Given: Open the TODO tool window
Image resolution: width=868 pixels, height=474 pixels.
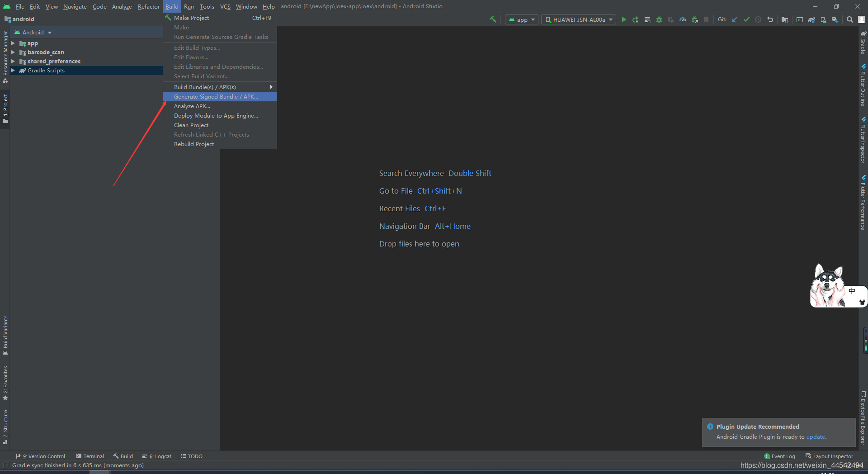Looking at the screenshot, I should (192, 456).
